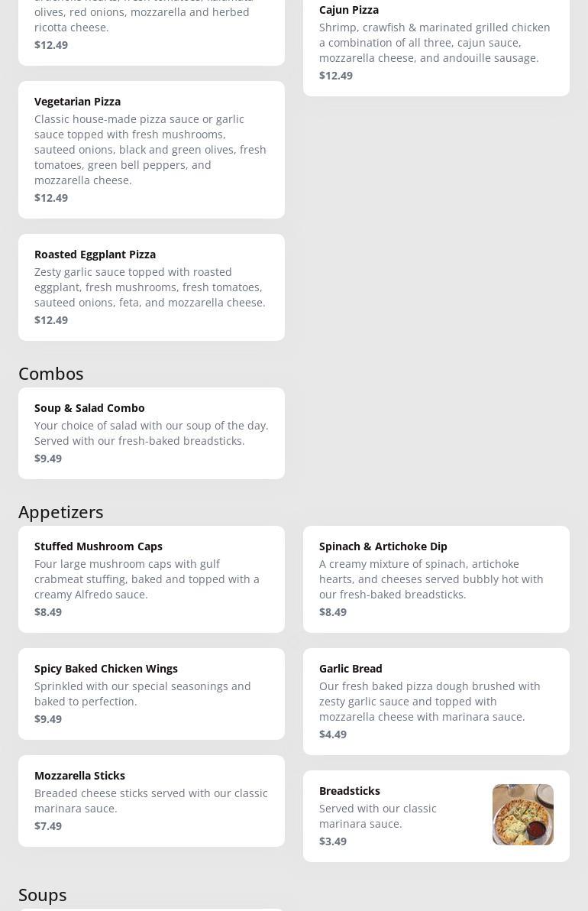The width and height of the screenshot is (588, 911).
Task: Choose the Vegetarian Pizza card
Action: (x=151, y=150)
